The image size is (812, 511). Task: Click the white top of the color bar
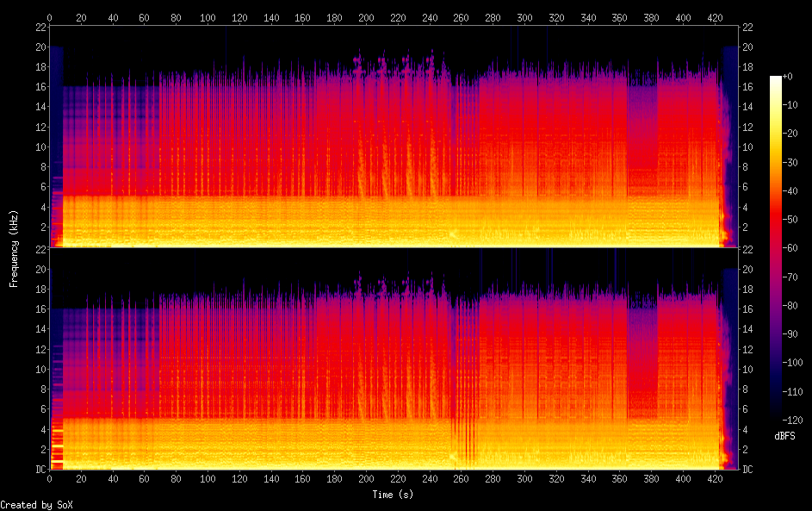(776, 79)
